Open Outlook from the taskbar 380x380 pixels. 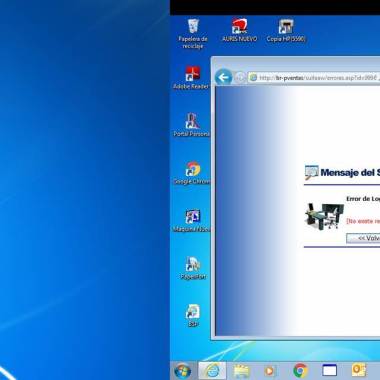tap(359, 370)
